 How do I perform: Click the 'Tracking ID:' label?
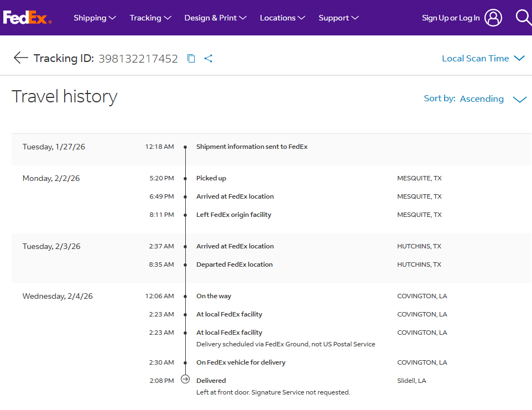pyautogui.click(x=64, y=59)
